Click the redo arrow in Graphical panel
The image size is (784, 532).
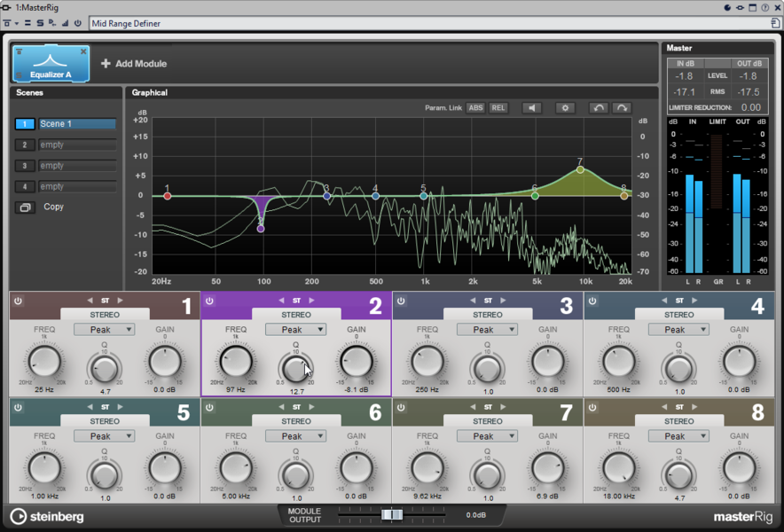pos(622,108)
